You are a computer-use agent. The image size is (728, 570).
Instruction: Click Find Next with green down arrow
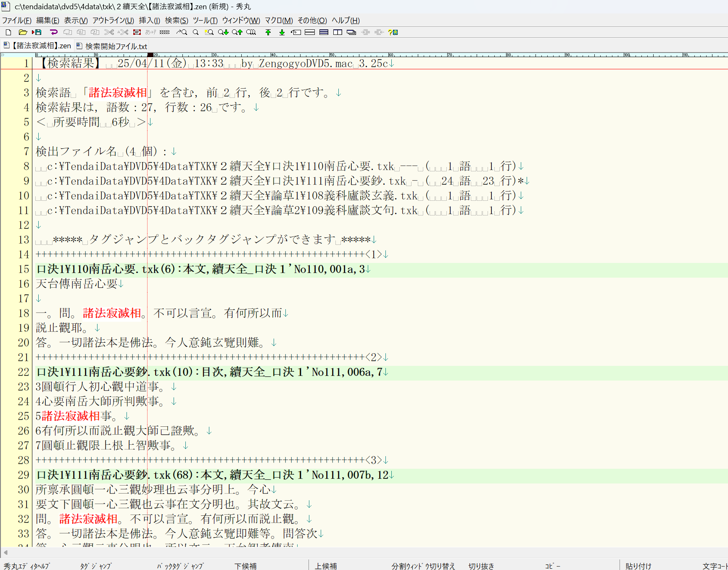point(223,32)
